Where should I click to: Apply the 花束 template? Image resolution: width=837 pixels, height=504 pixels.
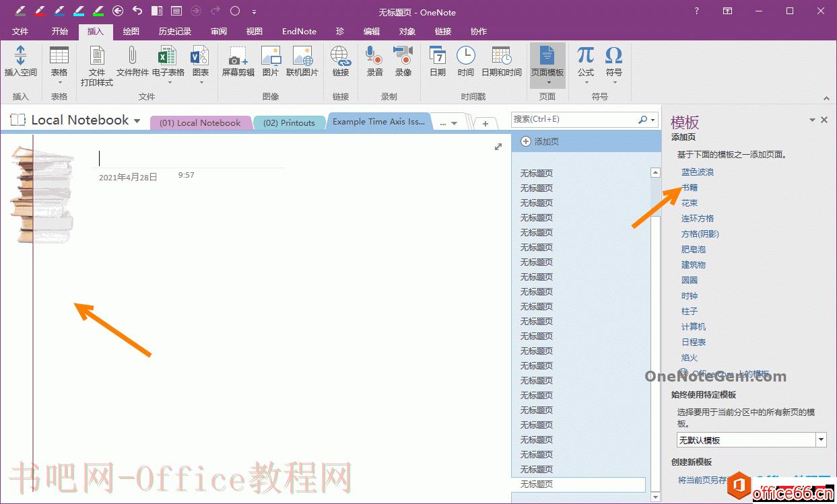(690, 203)
